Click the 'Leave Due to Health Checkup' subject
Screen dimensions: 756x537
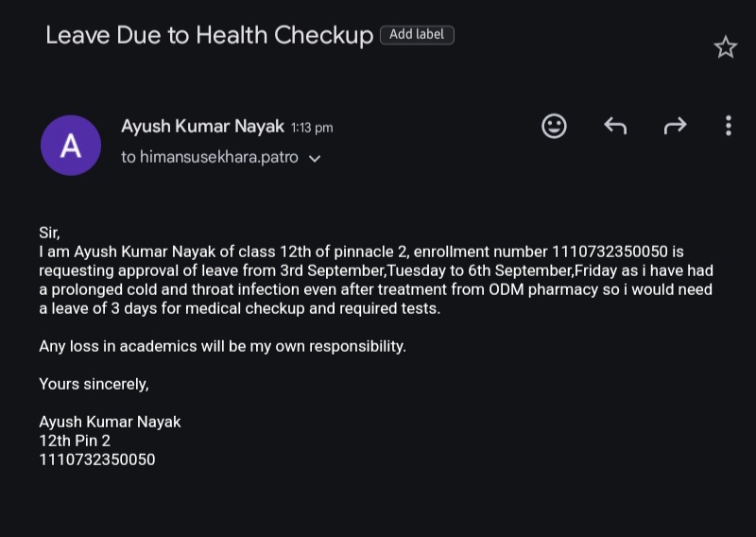coord(209,36)
